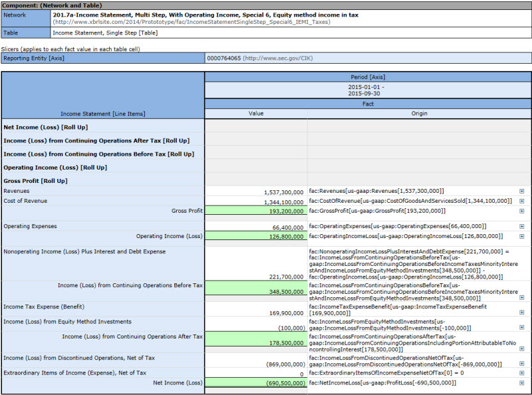Select the green 126,800,000 Operating Income cell
The width and height of the screenshot is (532, 395).
coord(256,236)
